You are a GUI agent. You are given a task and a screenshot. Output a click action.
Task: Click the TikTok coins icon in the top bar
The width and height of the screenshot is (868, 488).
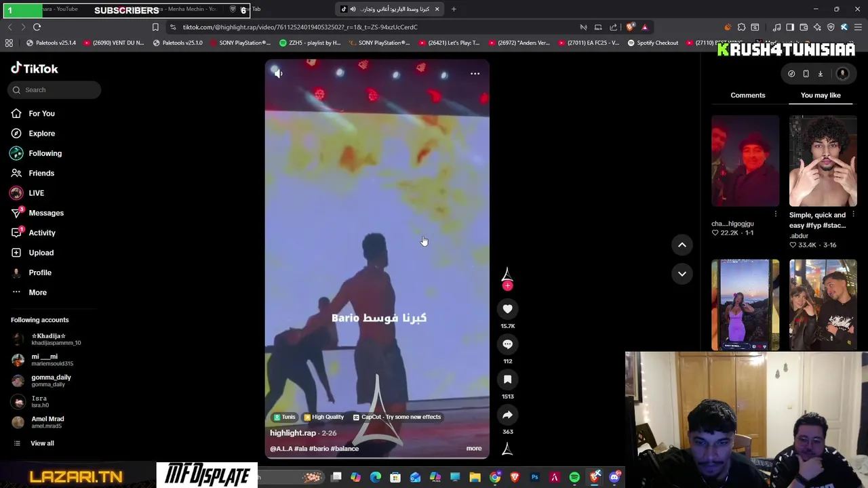pyautogui.click(x=791, y=73)
